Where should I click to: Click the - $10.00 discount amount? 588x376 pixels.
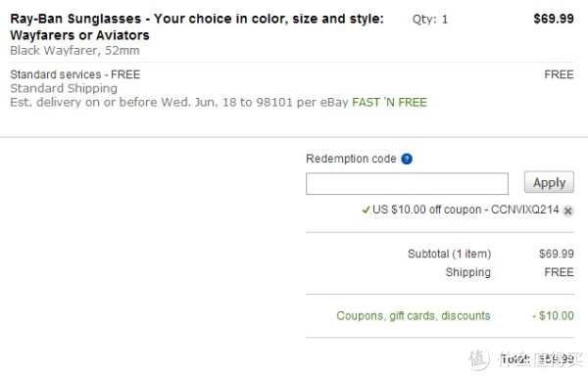coord(553,315)
